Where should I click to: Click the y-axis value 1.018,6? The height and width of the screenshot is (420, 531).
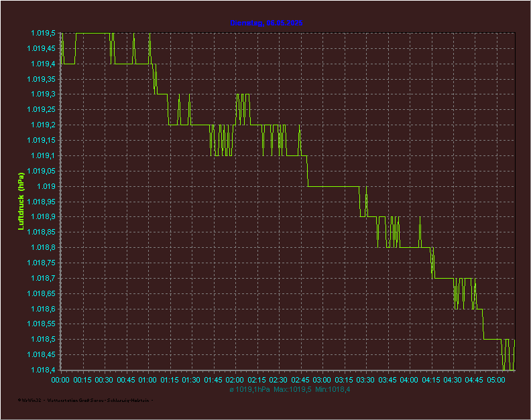(44, 309)
